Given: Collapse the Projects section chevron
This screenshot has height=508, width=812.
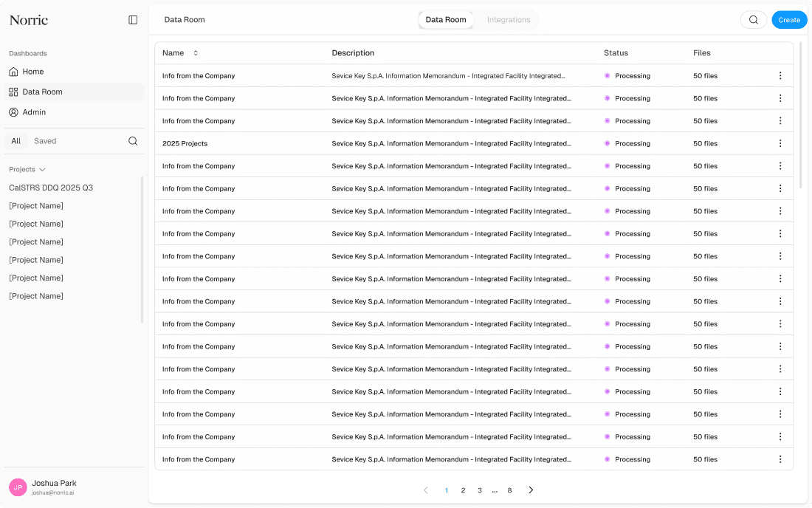Looking at the screenshot, I should pos(43,169).
